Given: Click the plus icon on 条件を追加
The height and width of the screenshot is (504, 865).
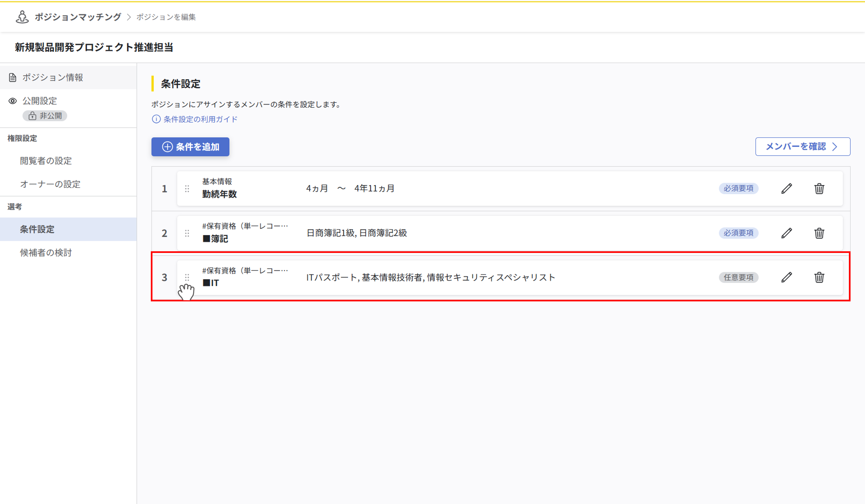Looking at the screenshot, I should pyautogui.click(x=168, y=147).
